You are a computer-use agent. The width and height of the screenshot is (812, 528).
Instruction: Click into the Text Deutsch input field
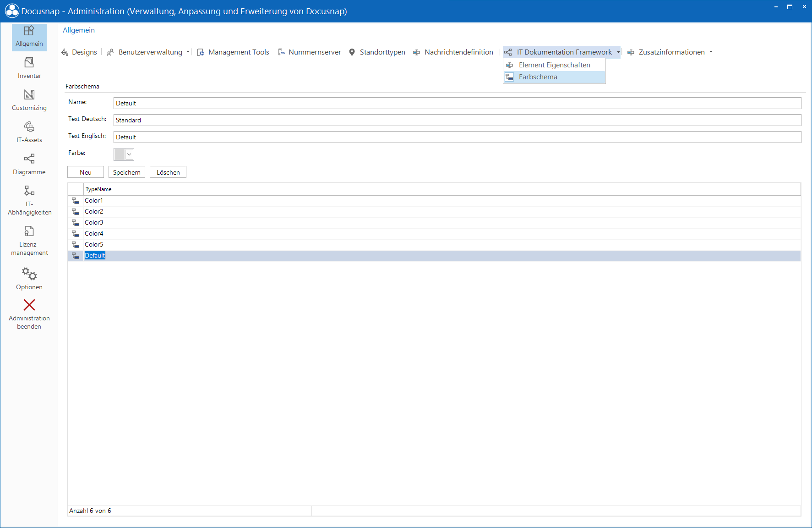457,120
